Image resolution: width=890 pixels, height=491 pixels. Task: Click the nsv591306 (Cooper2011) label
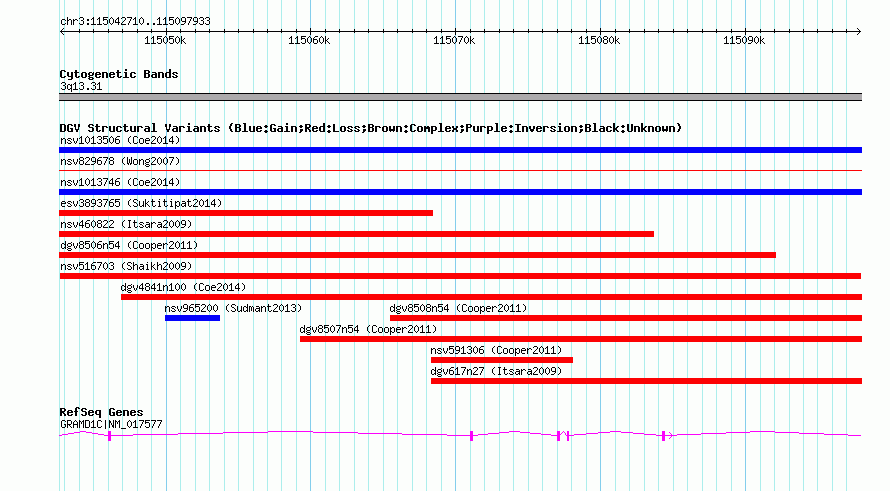click(x=496, y=350)
